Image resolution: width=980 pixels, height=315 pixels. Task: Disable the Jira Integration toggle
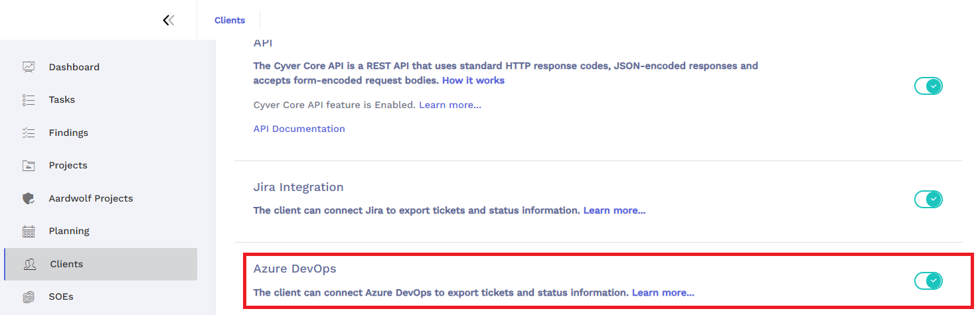point(928,199)
